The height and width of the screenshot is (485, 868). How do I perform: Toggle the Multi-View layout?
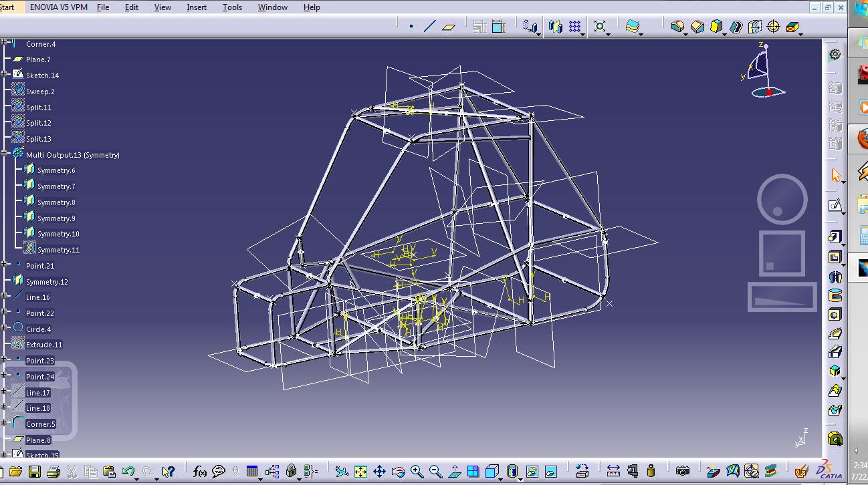pyautogui.click(x=473, y=472)
